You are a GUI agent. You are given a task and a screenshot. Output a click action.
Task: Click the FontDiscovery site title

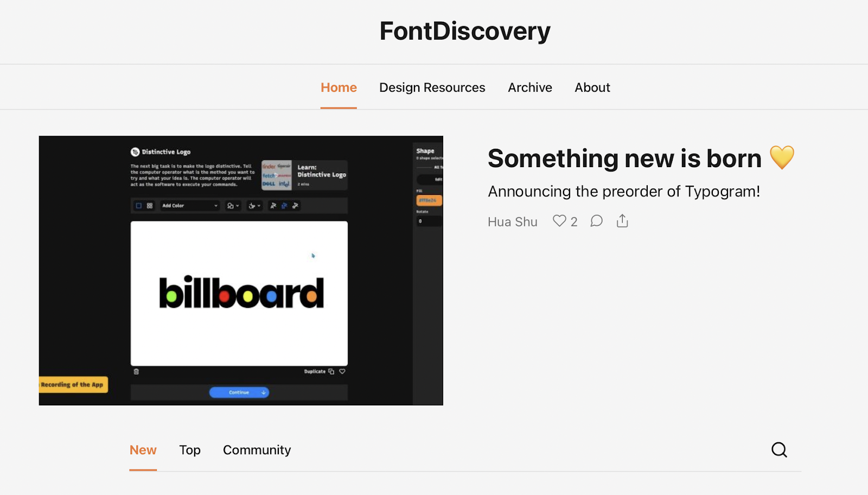point(465,31)
